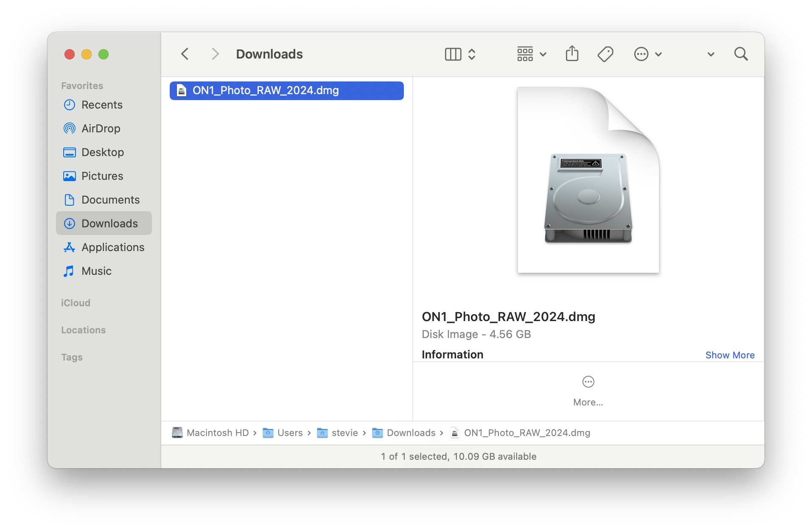Click the More... quick action button
This screenshot has height=531, width=812.
[588, 391]
